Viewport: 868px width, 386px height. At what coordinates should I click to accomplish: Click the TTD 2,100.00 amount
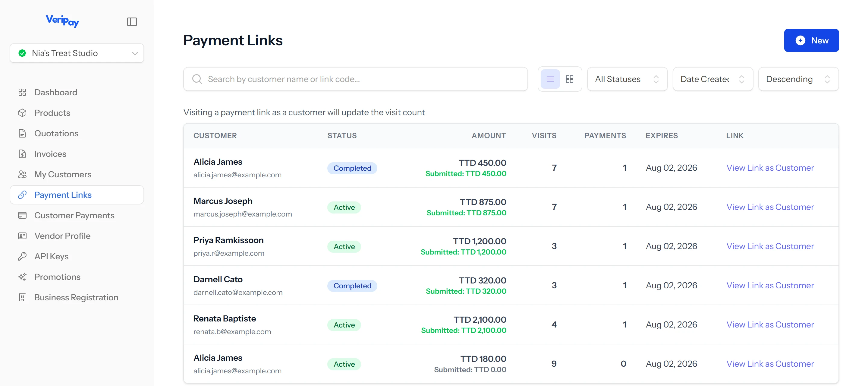coord(480,320)
